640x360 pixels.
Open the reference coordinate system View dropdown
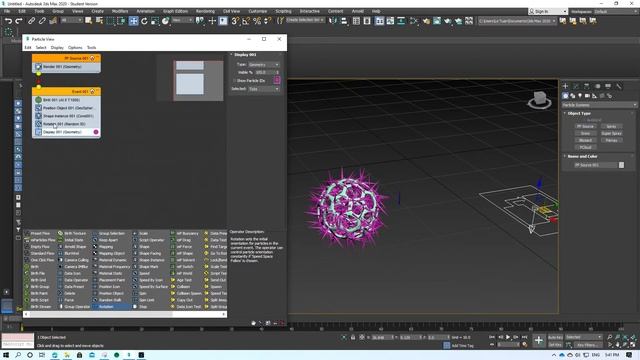(x=182, y=20)
